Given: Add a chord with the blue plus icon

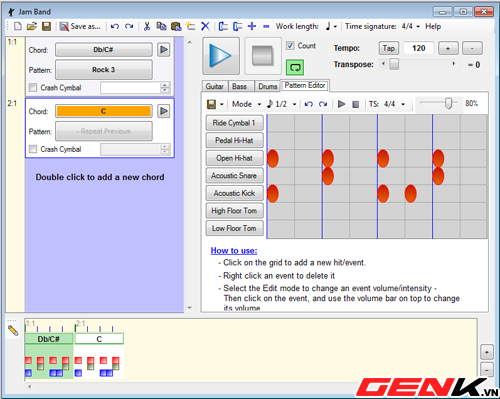Looking at the screenshot, I should [x=252, y=26].
